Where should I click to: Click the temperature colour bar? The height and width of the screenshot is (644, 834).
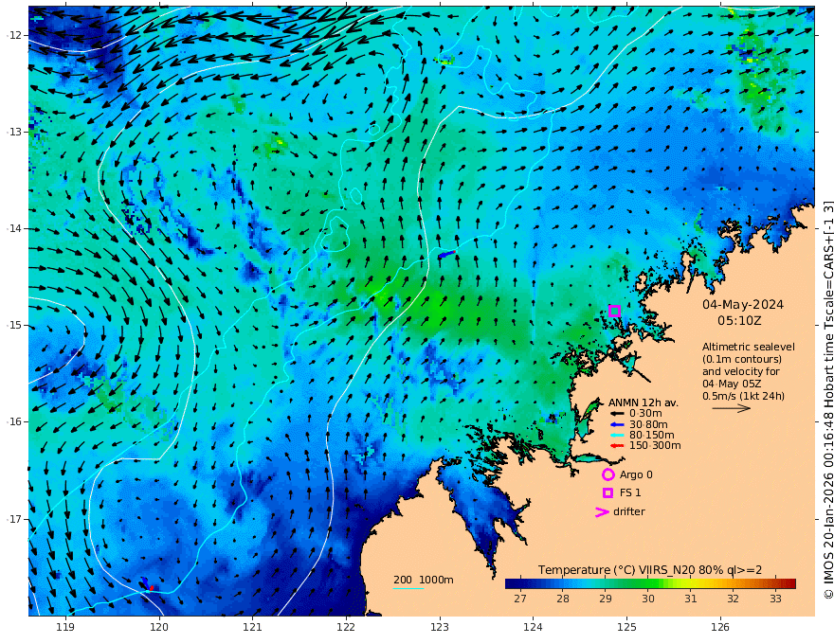(650, 583)
